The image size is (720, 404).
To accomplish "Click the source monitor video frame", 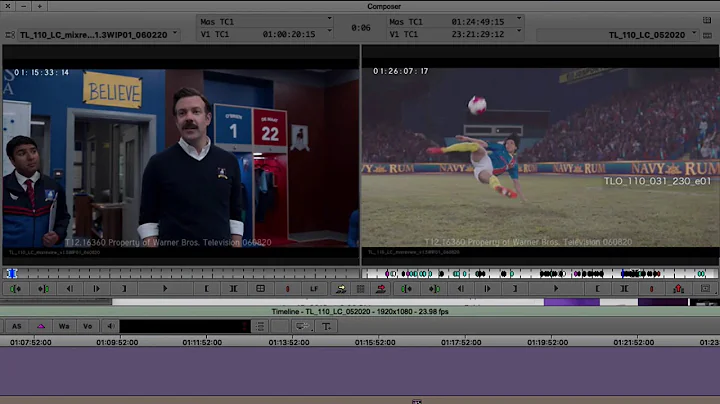I will click(181, 158).
